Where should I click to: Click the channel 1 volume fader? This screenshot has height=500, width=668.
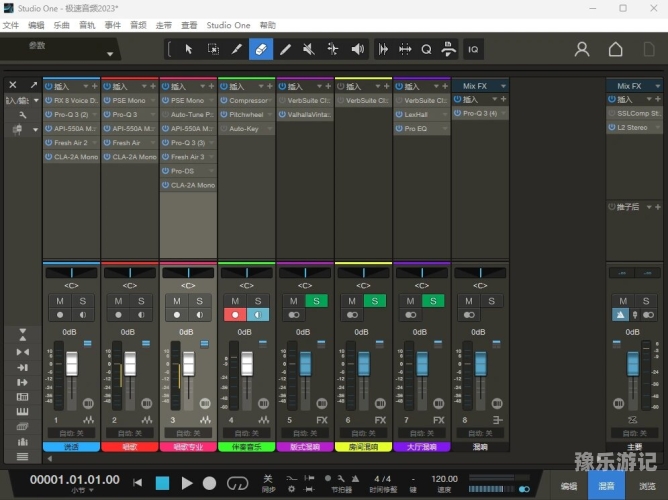(x=72, y=363)
